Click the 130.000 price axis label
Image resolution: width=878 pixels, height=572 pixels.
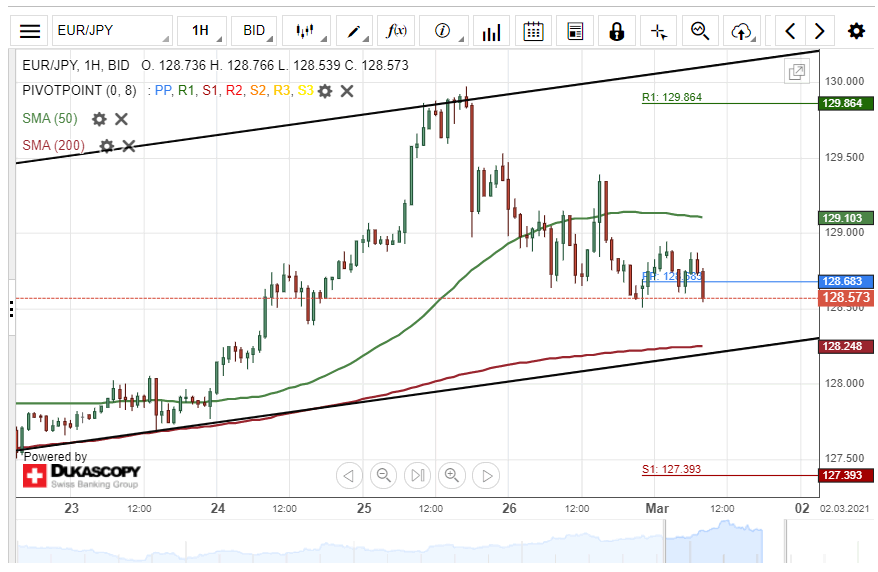pos(844,81)
